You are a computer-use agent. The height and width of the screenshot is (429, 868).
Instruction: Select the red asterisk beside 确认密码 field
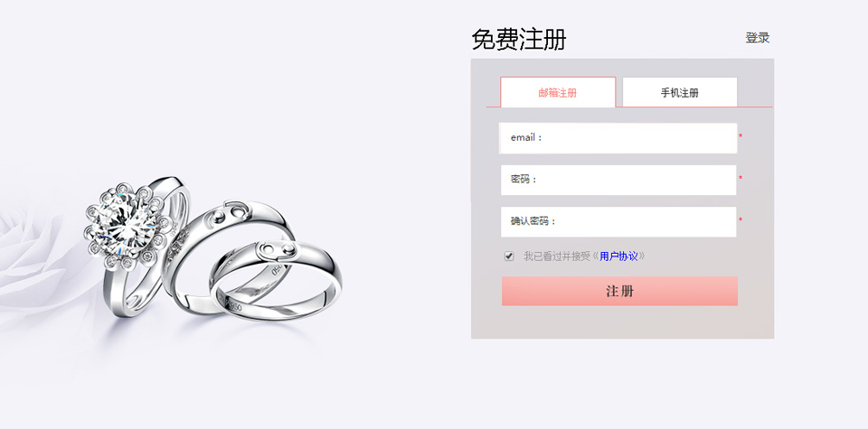click(741, 220)
